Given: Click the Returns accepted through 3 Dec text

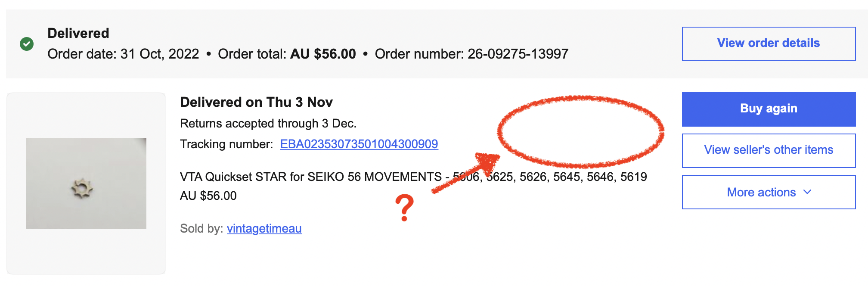Looking at the screenshot, I should click(x=268, y=124).
